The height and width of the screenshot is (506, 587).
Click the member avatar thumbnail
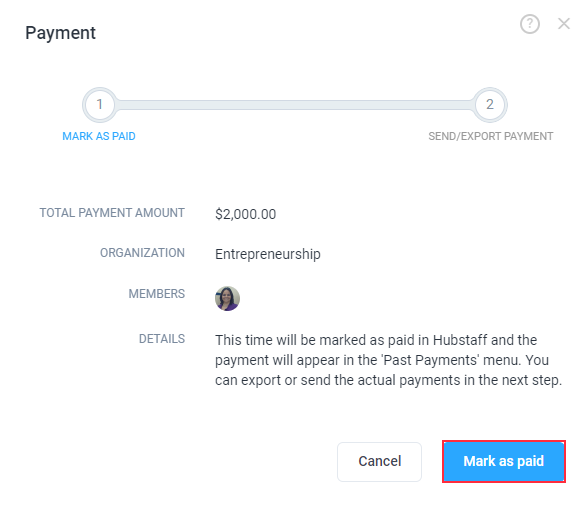227,298
